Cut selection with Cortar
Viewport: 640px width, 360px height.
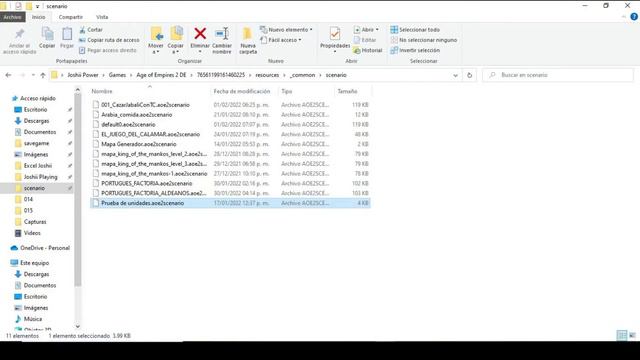click(x=91, y=30)
